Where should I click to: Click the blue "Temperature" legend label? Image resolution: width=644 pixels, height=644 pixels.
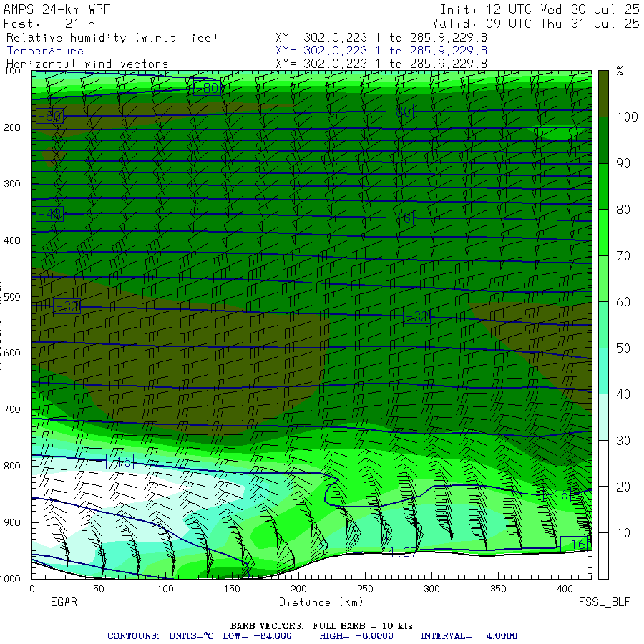45,51
